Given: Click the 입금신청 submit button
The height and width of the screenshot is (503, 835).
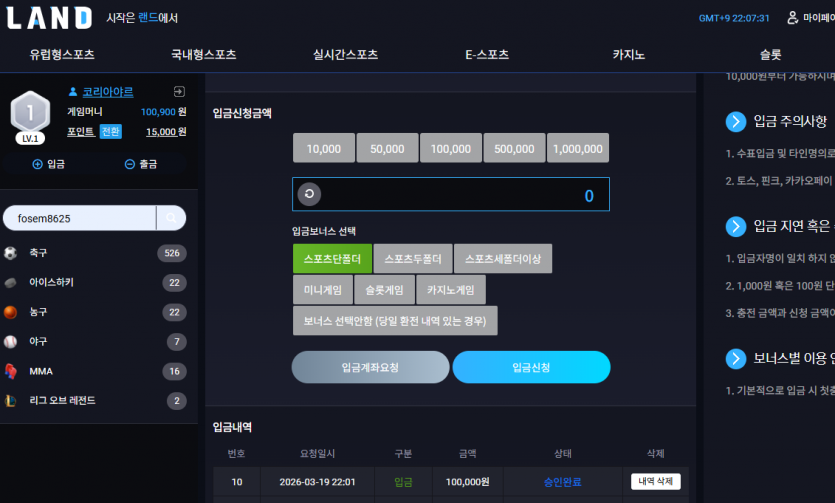Looking at the screenshot, I should 531,367.
